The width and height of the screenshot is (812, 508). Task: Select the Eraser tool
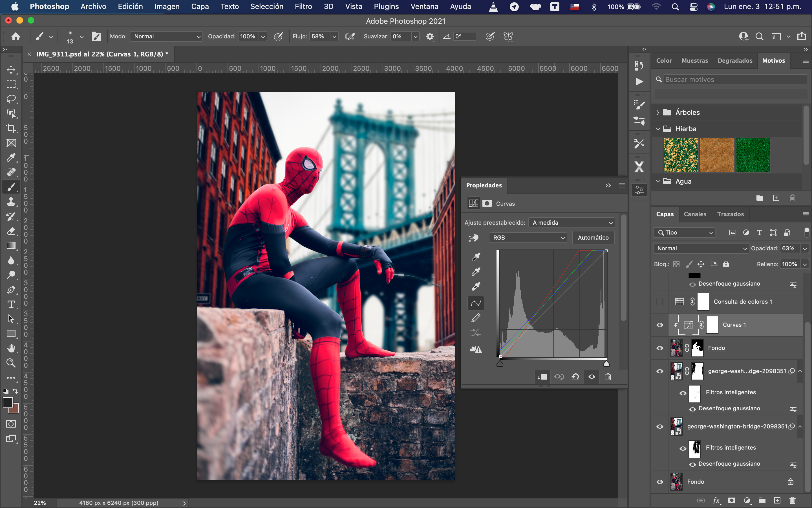point(11,231)
